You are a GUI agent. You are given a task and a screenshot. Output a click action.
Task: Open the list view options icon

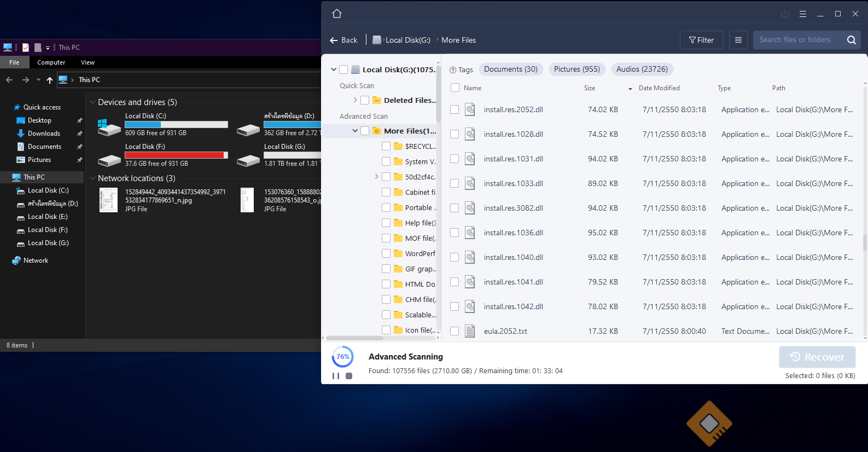click(738, 40)
